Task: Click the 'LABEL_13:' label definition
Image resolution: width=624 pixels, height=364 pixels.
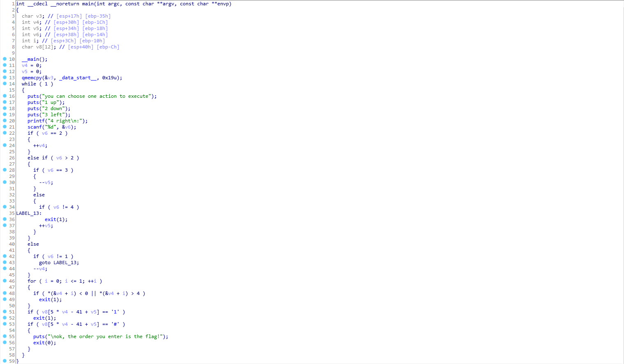Action: [29, 213]
